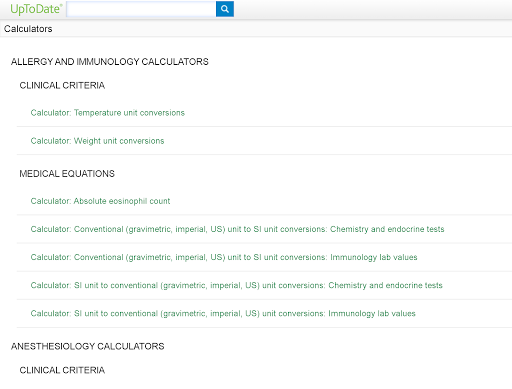512x389 pixels.
Task: Open Conventional to SI: Chemistry and endocrine tests
Action: point(237,229)
